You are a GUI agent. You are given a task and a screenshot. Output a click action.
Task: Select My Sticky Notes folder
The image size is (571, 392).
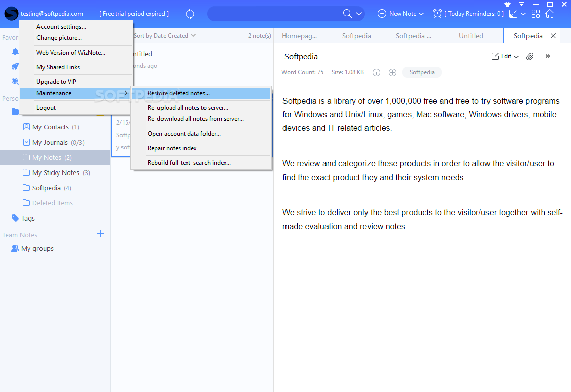[x=55, y=172]
